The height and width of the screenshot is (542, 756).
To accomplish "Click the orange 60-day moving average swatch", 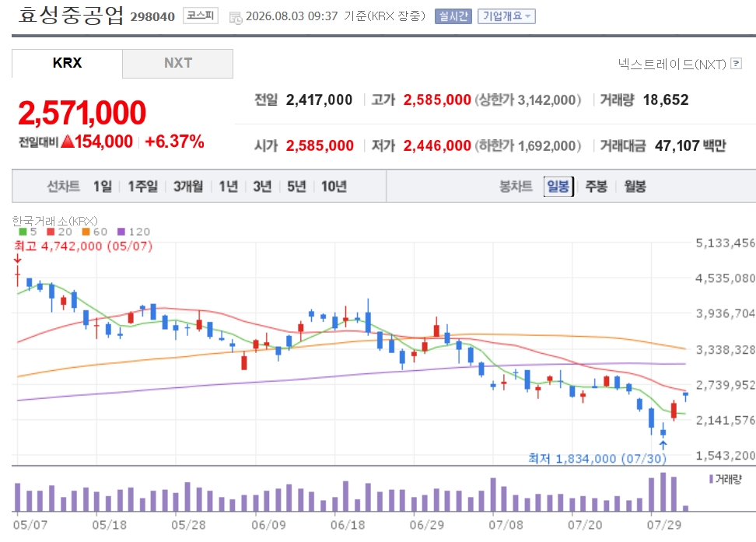I will 86,232.
